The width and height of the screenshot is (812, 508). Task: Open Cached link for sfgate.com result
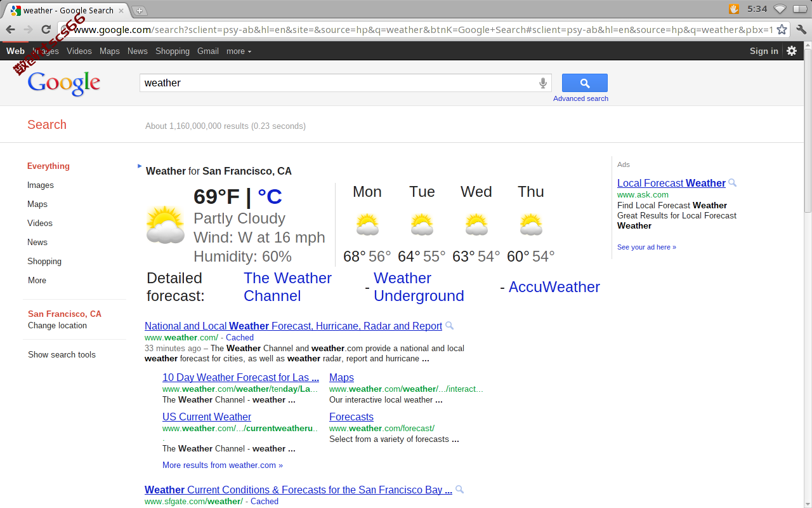265,502
